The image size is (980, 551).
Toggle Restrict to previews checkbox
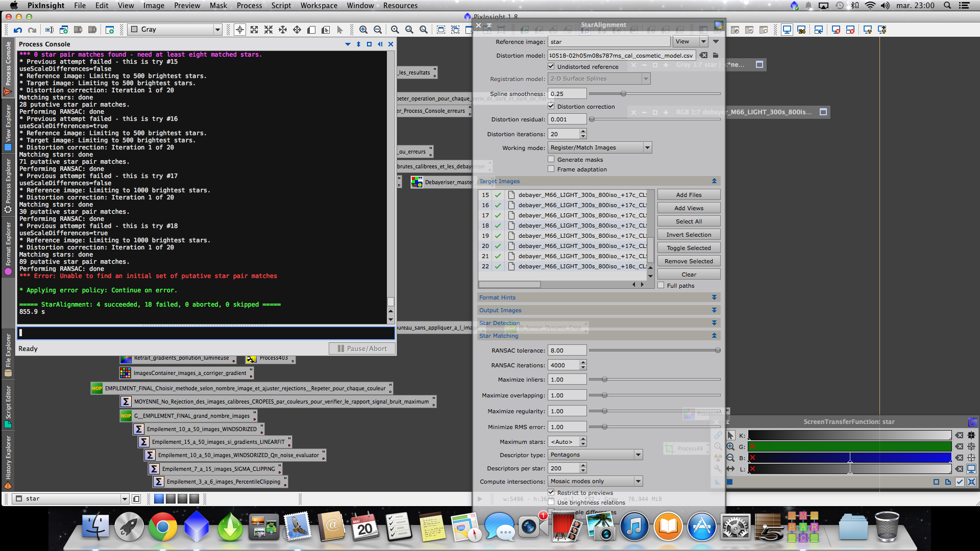[551, 492]
